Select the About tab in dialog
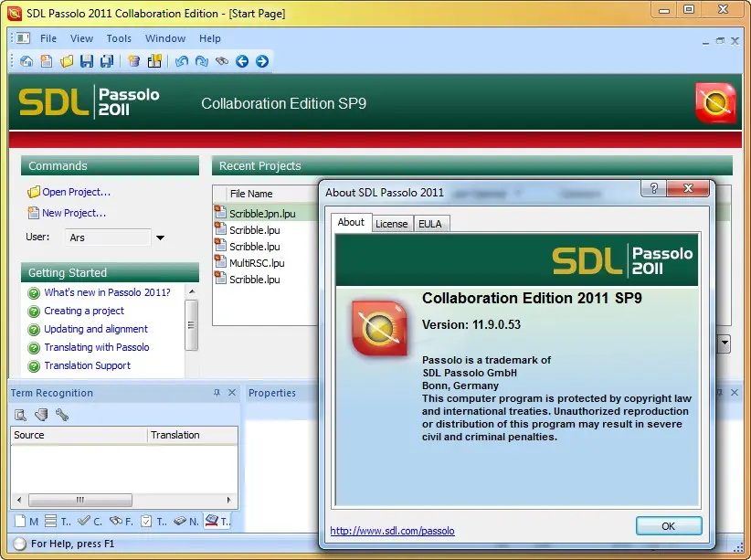This screenshot has height=560, width=751. 351,222
